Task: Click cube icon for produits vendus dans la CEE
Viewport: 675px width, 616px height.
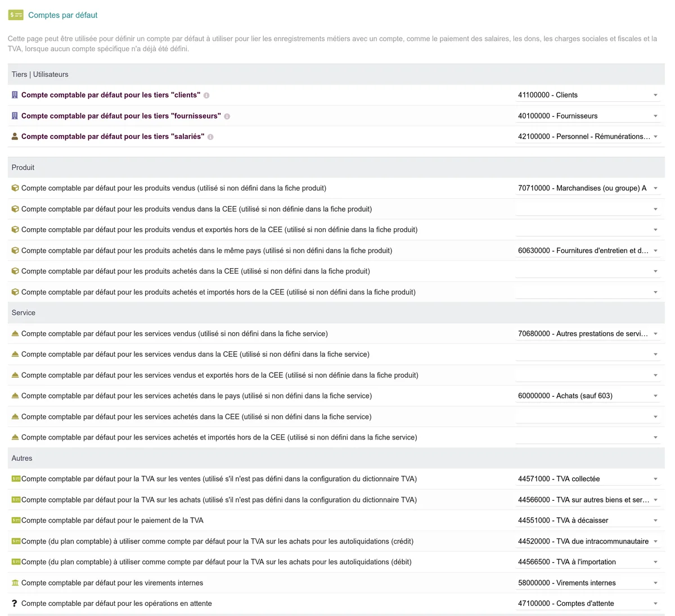Action: click(15, 209)
